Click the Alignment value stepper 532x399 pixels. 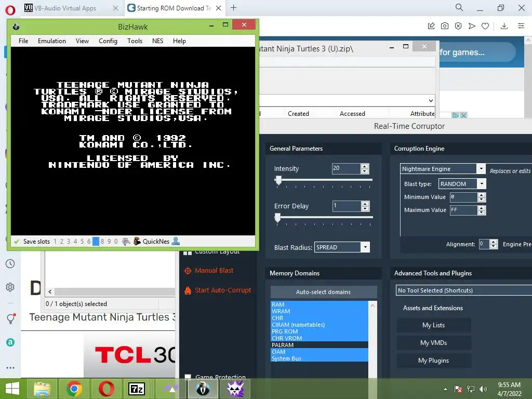click(x=494, y=244)
